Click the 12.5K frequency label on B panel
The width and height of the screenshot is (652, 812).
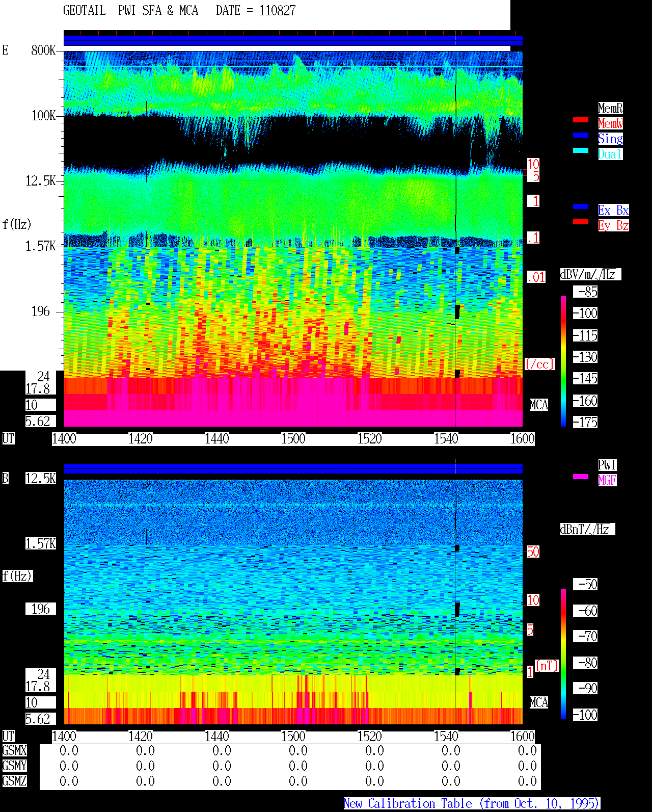(41, 478)
